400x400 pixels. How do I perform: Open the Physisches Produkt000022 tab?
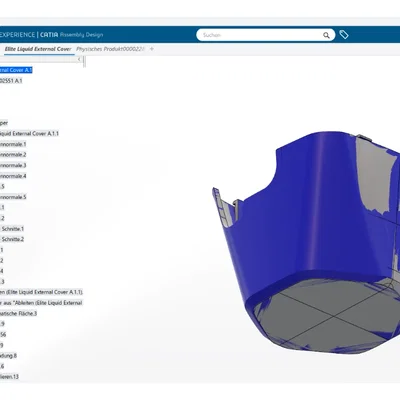(x=110, y=49)
